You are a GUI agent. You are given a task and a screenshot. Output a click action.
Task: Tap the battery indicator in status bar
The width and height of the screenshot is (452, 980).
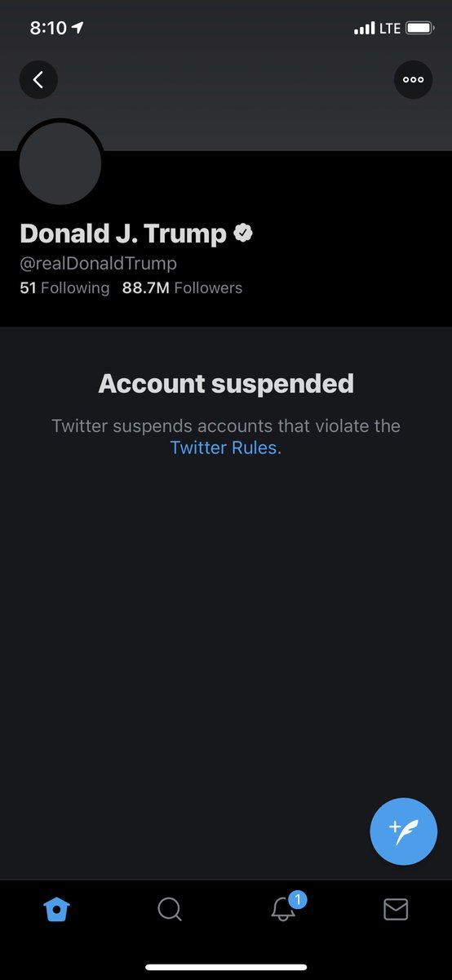pos(420,28)
